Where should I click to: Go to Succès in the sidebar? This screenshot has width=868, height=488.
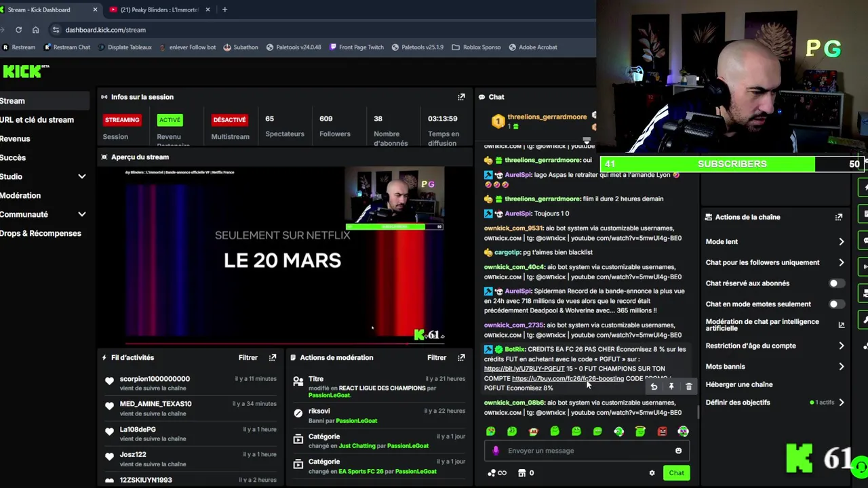click(13, 158)
